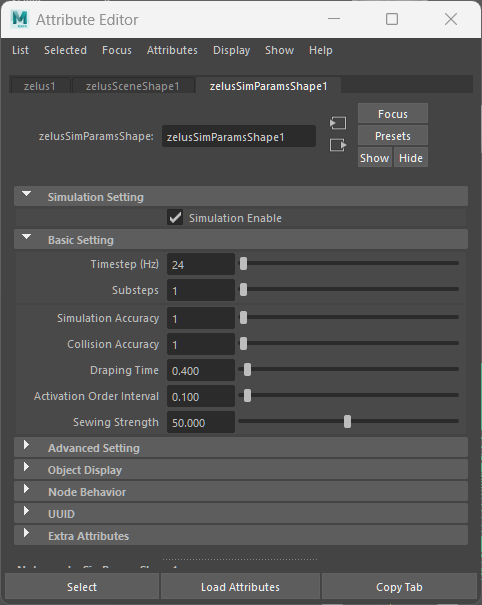Click the dotted splitter handle above Notes

pos(240,559)
